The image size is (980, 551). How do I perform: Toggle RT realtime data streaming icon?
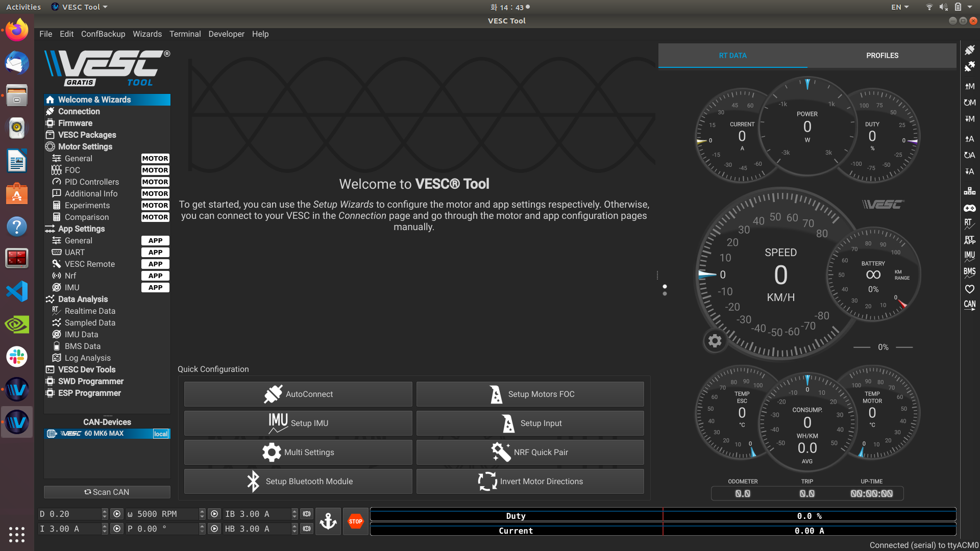click(969, 223)
